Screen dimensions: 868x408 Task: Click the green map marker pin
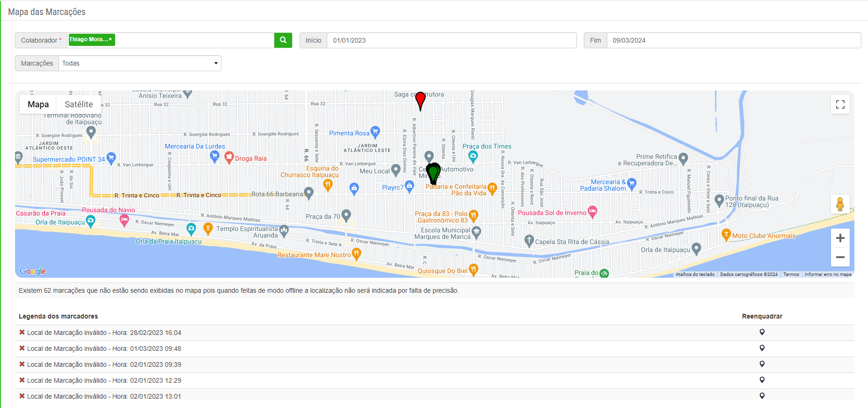[x=433, y=173]
